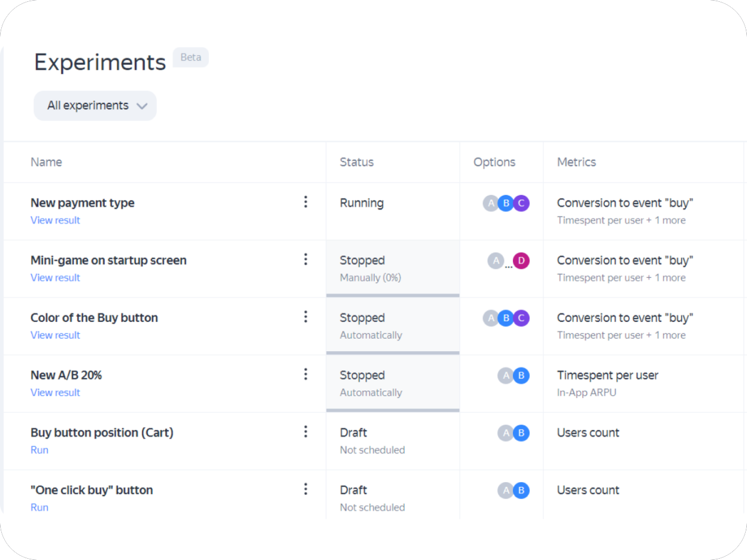
Task: Open options menu for Color of the Buy button
Action: click(305, 317)
